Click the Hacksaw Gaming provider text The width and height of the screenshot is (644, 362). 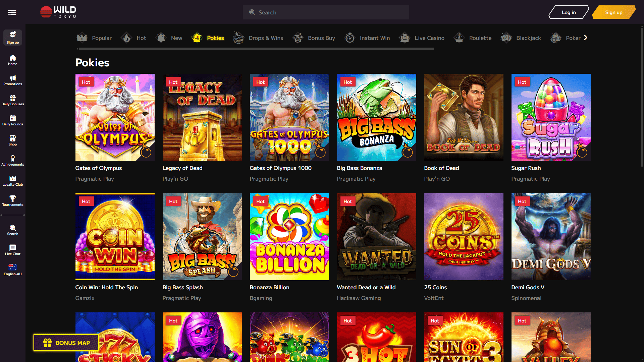point(359,298)
